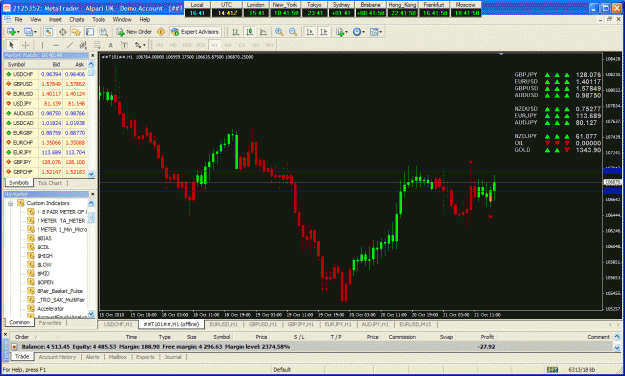Select the crosshair tool

[x=25, y=45]
